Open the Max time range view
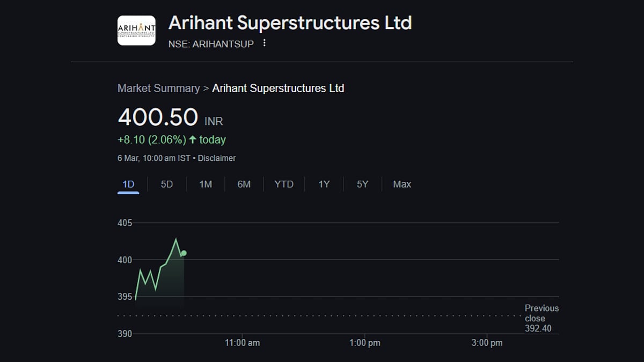This screenshot has height=362, width=644. tap(401, 184)
